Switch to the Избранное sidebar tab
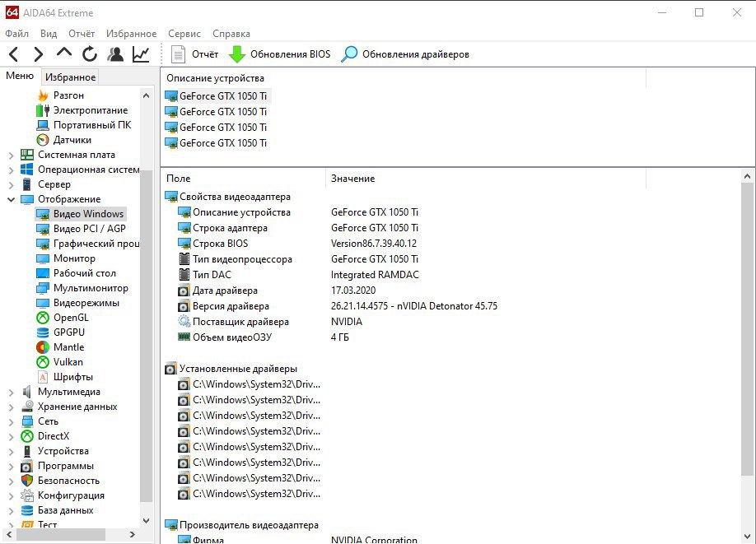 tap(70, 77)
